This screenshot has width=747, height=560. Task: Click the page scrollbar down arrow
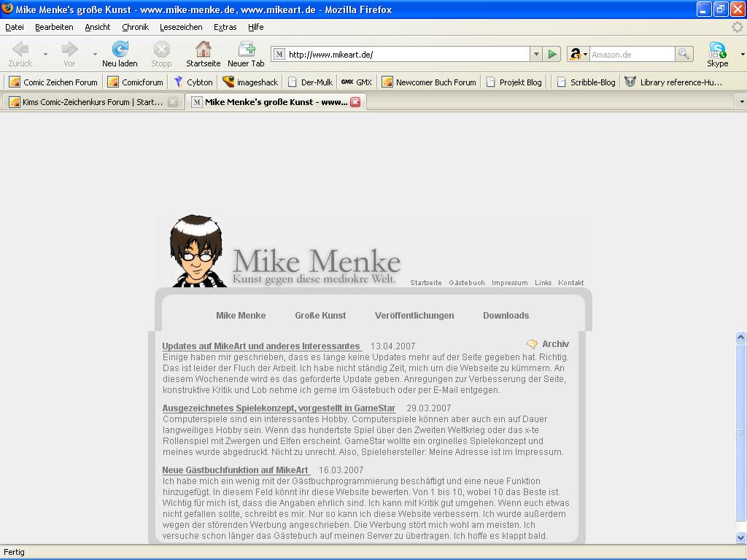pos(740,537)
